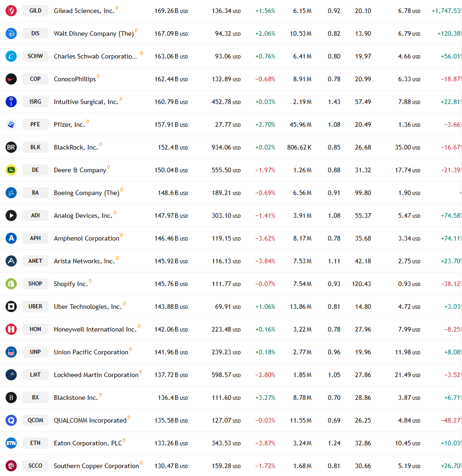The image size is (462, 476).
Task: Click the Blackstone logo icon
Action: click(11, 398)
